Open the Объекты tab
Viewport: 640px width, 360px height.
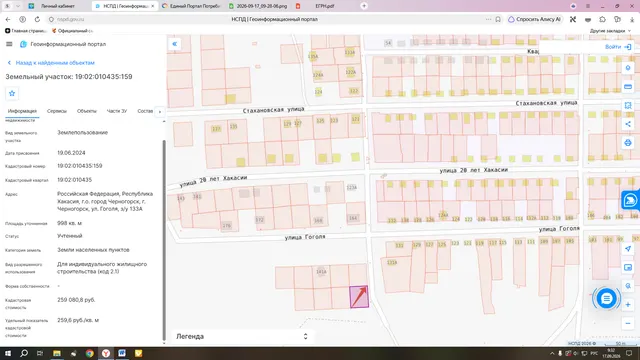tap(87, 111)
